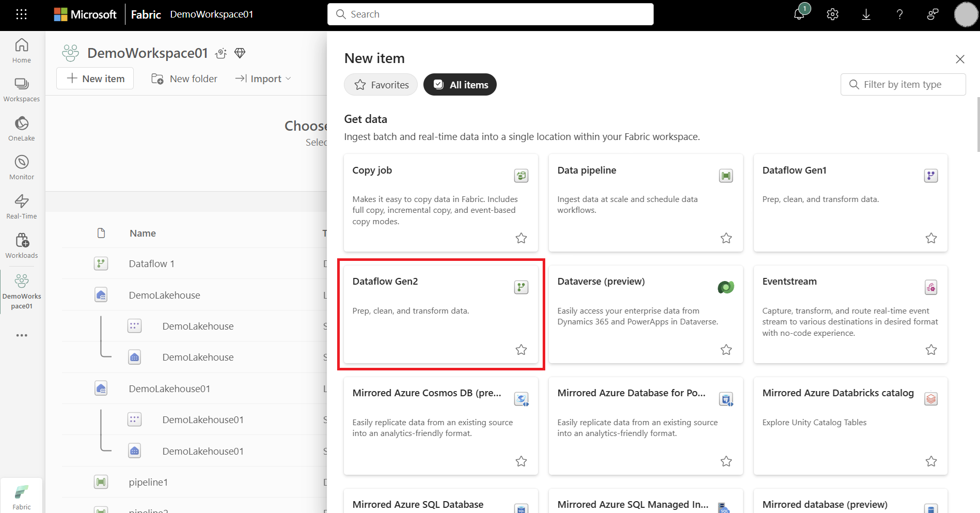This screenshot has height=513, width=980.
Task: Expand the Import dropdown
Action: tap(263, 79)
